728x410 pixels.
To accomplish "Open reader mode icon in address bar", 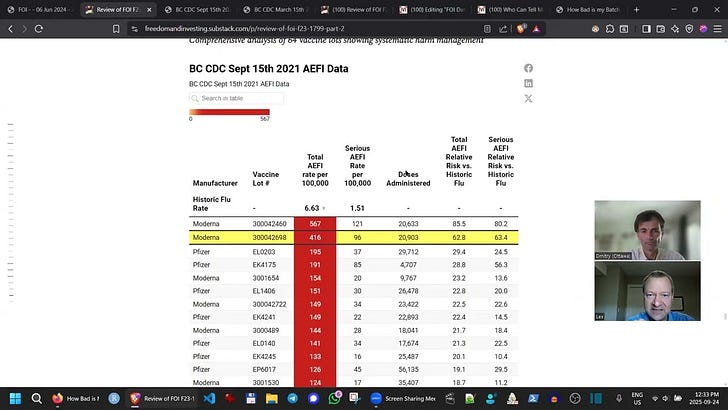I will 487,29.
